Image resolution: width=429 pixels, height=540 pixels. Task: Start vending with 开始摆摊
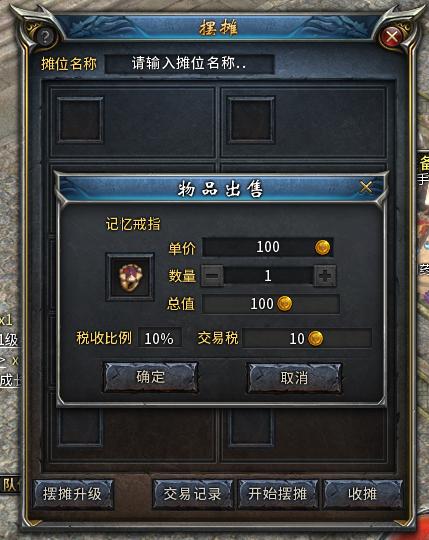278,495
